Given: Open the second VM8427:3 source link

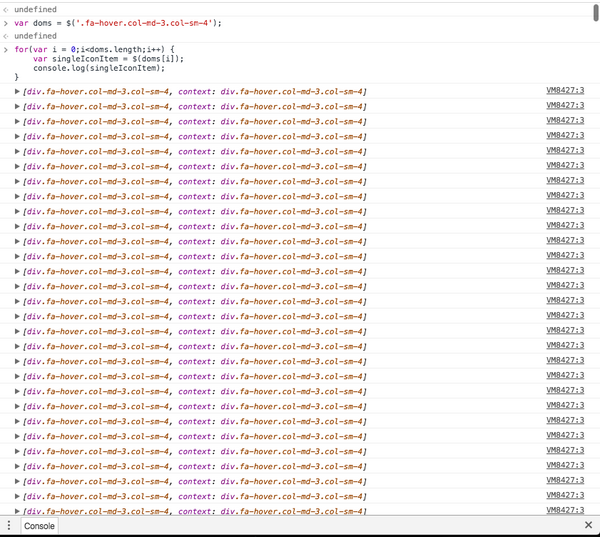Looking at the screenshot, I should [565, 105].
